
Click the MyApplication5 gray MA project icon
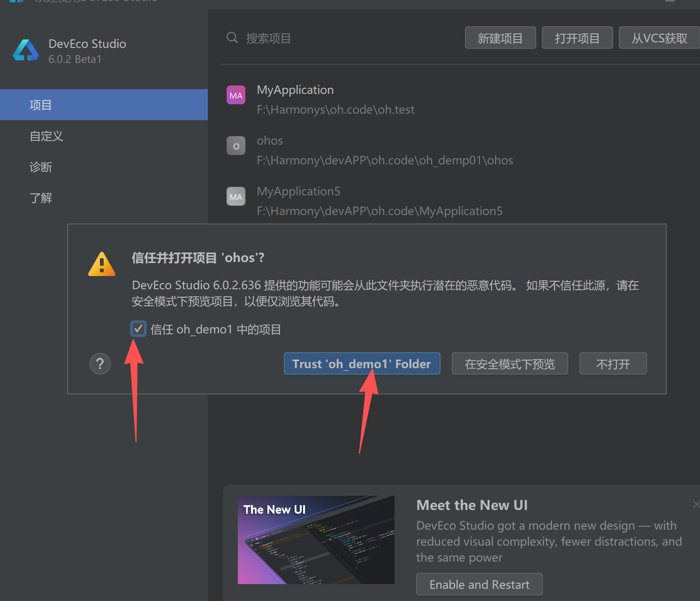tap(236, 196)
